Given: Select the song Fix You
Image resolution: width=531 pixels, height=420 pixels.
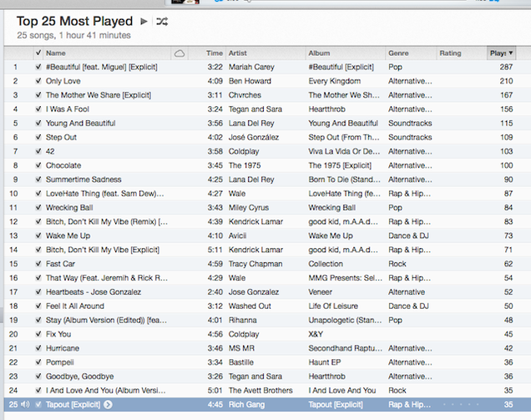Looking at the screenshot, I should click(x=58, y=334).
